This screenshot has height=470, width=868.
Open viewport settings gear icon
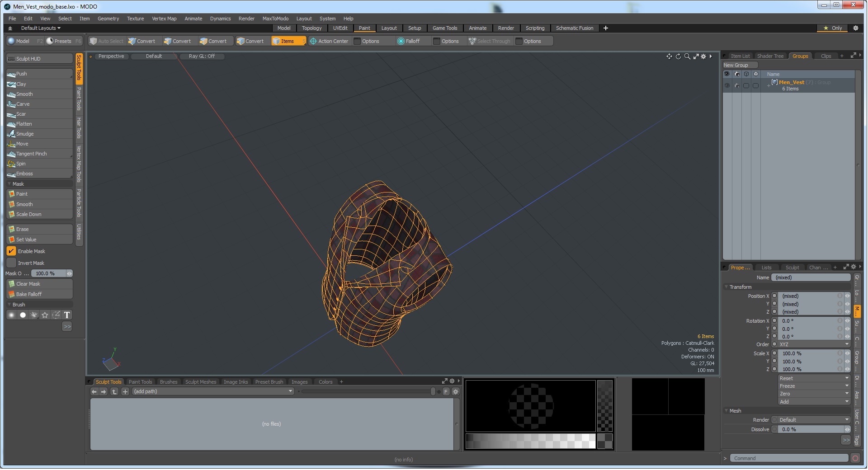[x=703, y=56]
